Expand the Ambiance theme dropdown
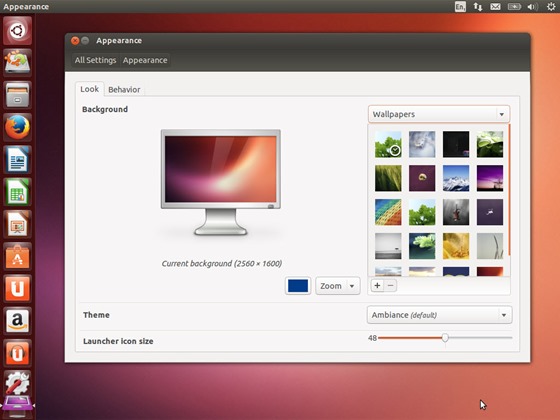This screenshot has height=420, width=560. (440, 315)
